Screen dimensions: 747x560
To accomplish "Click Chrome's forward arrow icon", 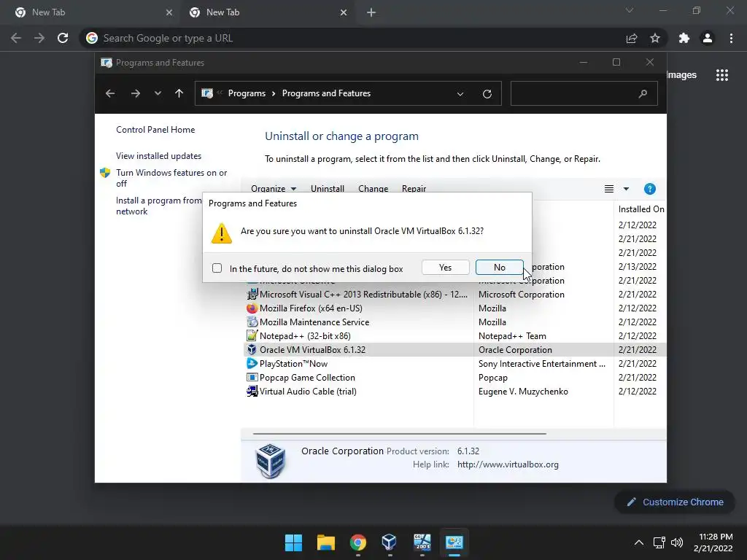I will 39,38.
